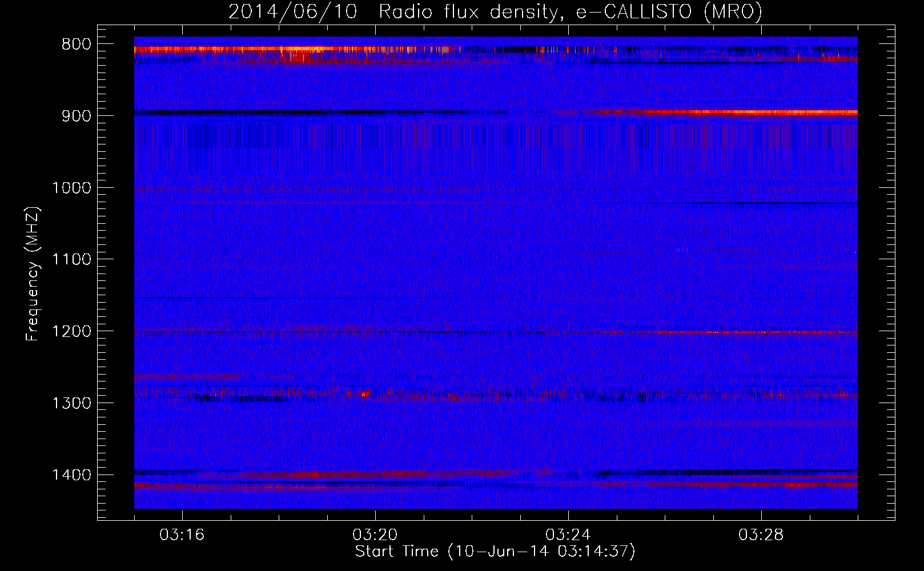Click the "Frequency (MHZ)" axis label
This screenshot has width=924, height=571.
pos(33,274)
